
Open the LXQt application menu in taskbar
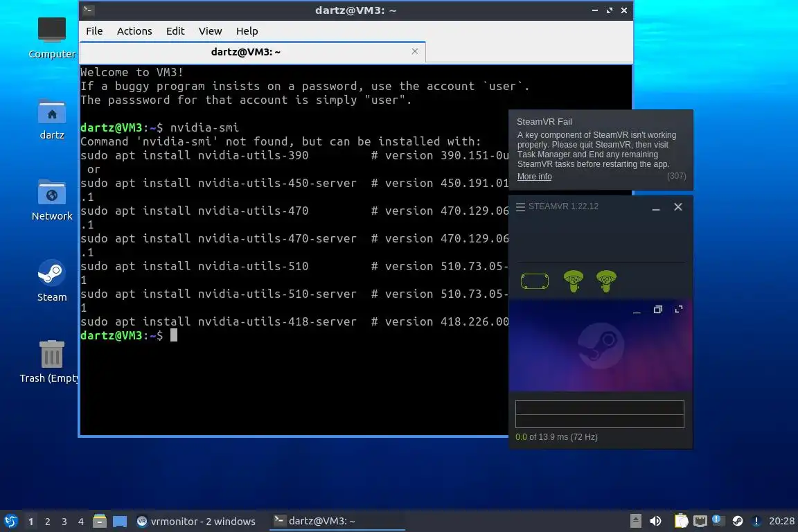point(10,521)
